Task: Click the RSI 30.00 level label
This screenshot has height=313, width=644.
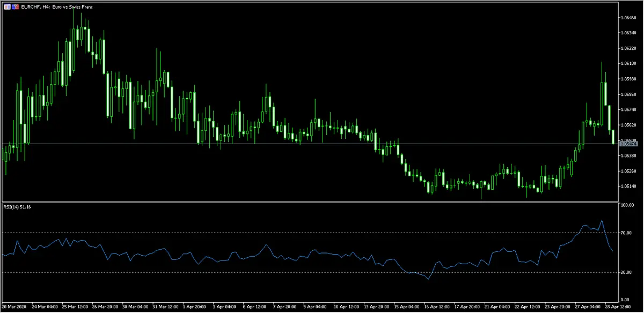Action: [626, 272]
